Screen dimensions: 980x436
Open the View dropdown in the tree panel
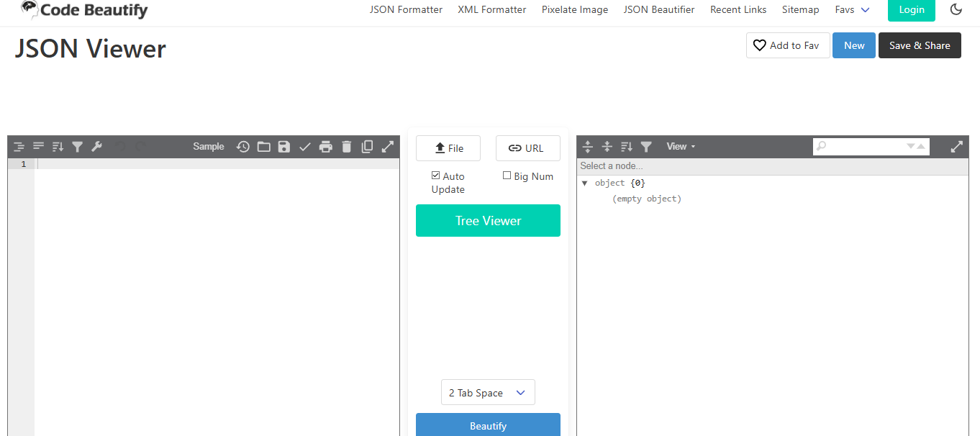coord(681,147)
